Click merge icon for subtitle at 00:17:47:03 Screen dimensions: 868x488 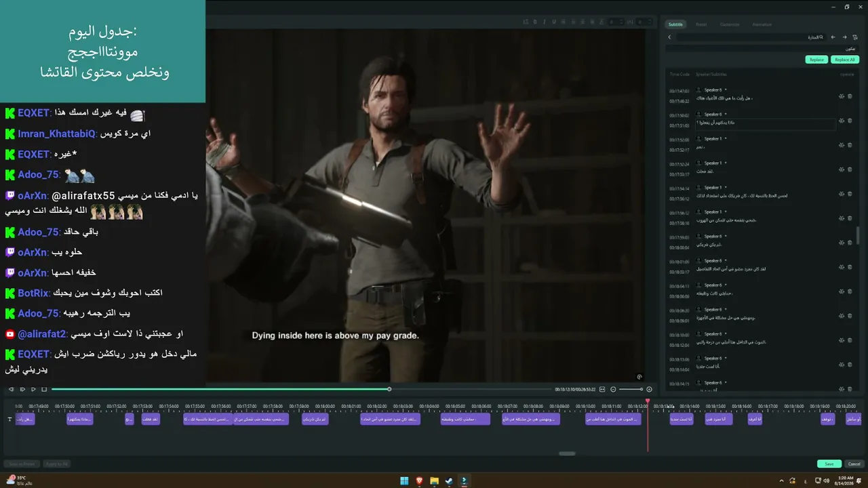[x=842, y=96]
